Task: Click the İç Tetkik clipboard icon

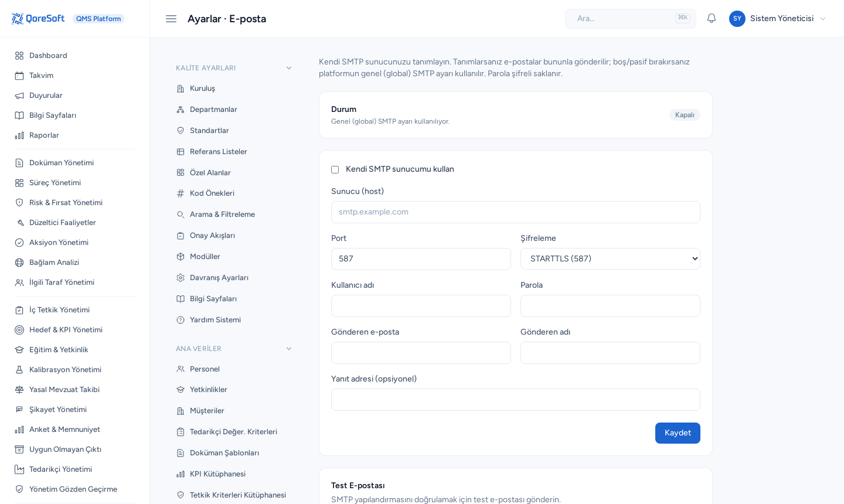Action: [x=19, y=310]
